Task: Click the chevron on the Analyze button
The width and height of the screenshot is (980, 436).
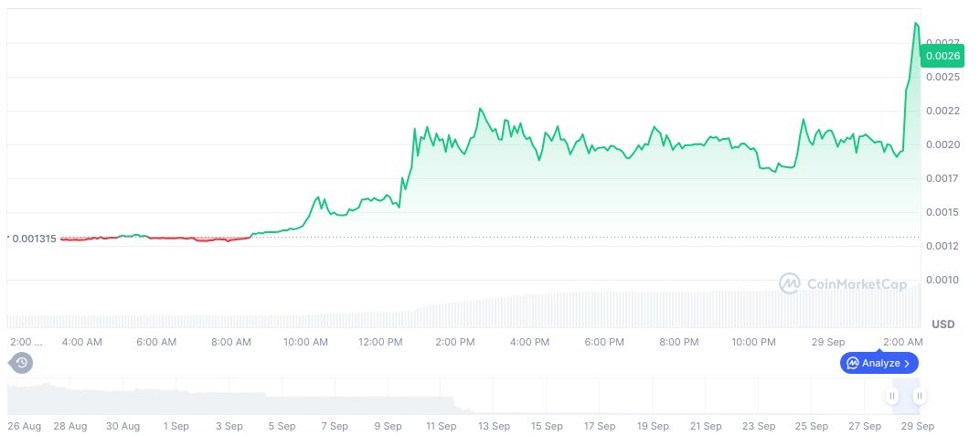Action: (907, 363)
